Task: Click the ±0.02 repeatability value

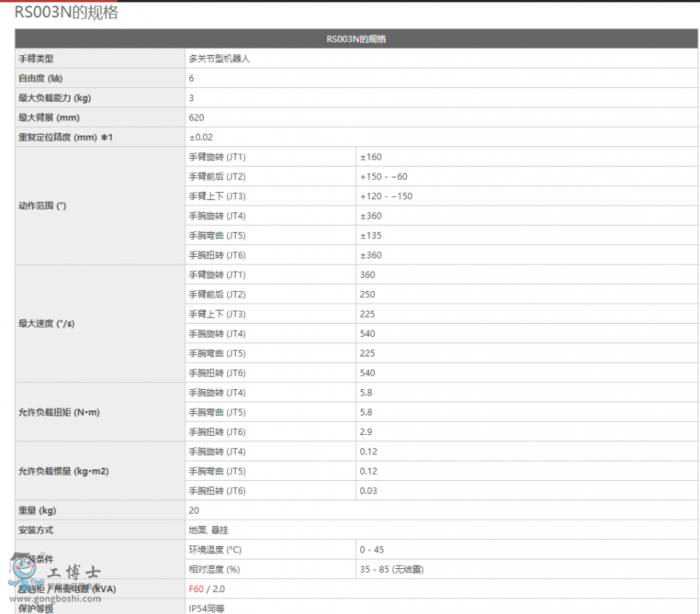Action: (x=201, y=138)
